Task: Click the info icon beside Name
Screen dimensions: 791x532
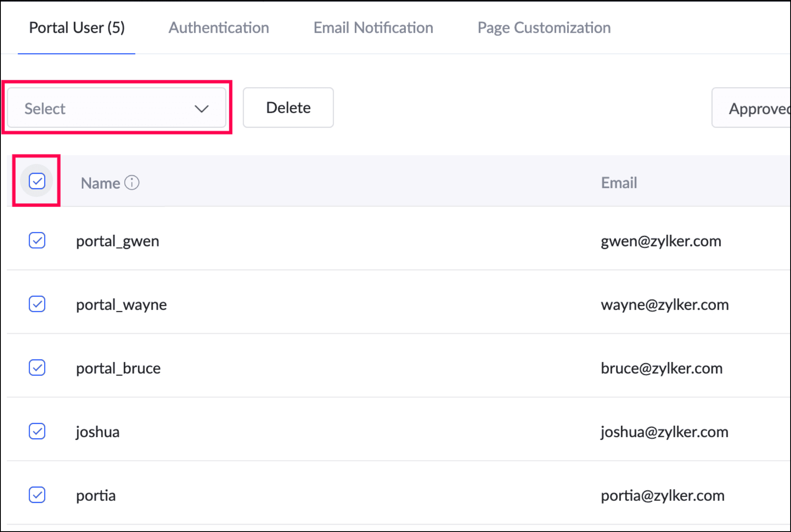Action: pyautogui.click(x=132, y=182)
